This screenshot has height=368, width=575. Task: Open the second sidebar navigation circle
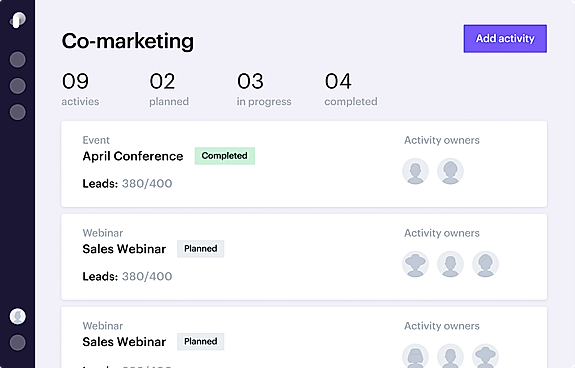click(x=17, y=86)
